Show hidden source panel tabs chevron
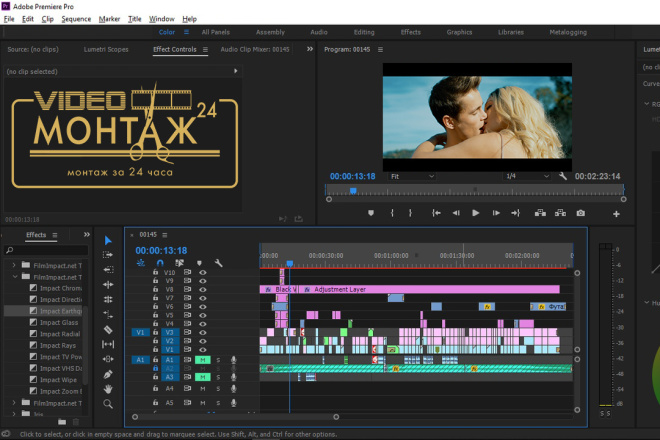660x440 pixels. [310, 49]
